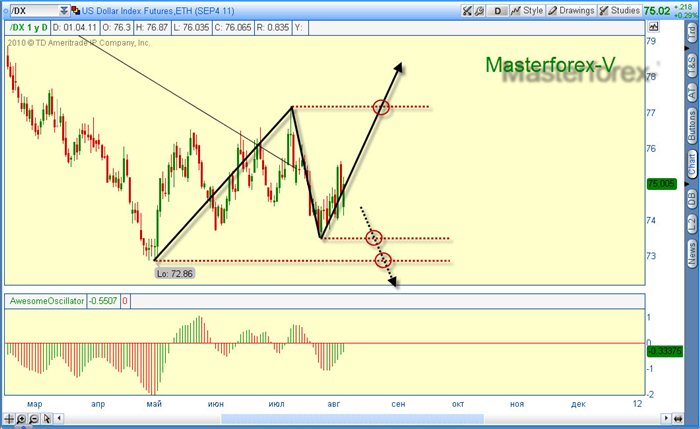Click the R: 0.835 range value
Viewport: 700px width, 429px height.
coord(273,28)
